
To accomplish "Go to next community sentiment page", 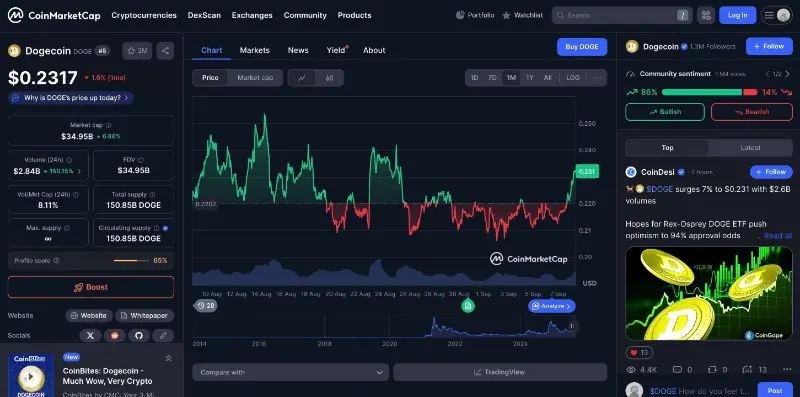I will [787, 74].
